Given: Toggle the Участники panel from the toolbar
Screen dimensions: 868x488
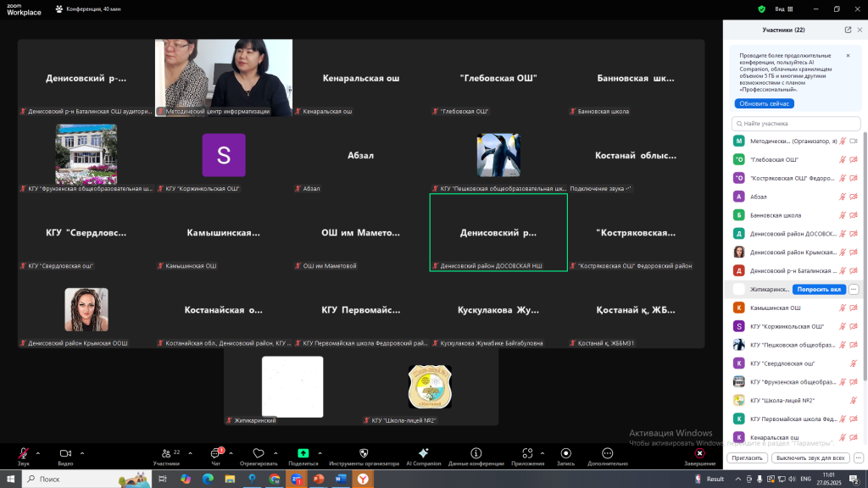Looking at the screenshot, I should click(x=167, y=456).
